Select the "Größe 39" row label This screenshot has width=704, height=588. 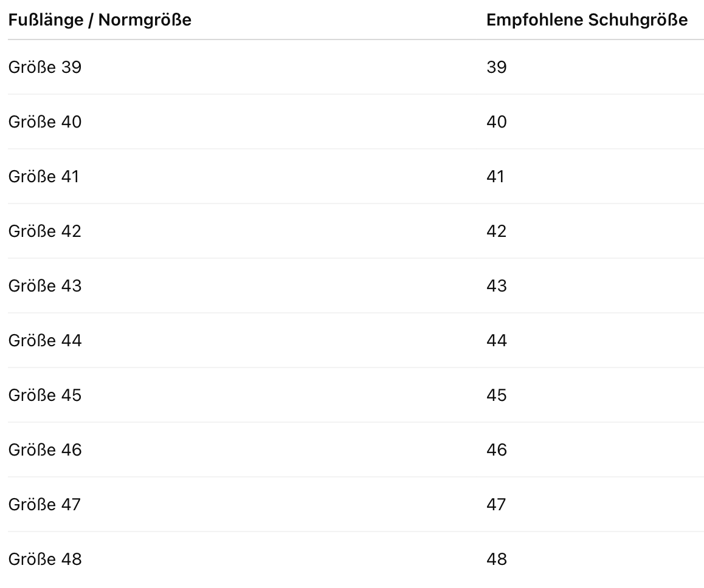coord(45,67)
